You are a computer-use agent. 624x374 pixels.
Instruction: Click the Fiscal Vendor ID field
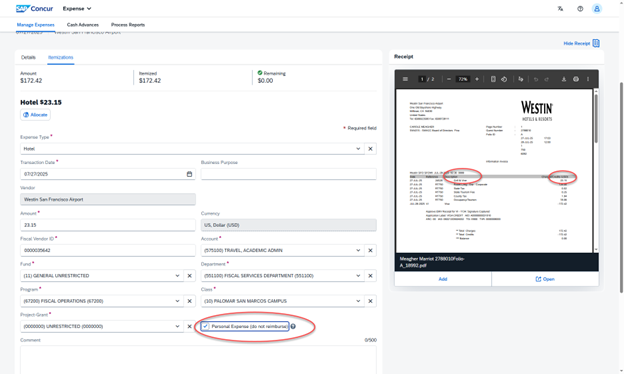[x=107, y=250]
